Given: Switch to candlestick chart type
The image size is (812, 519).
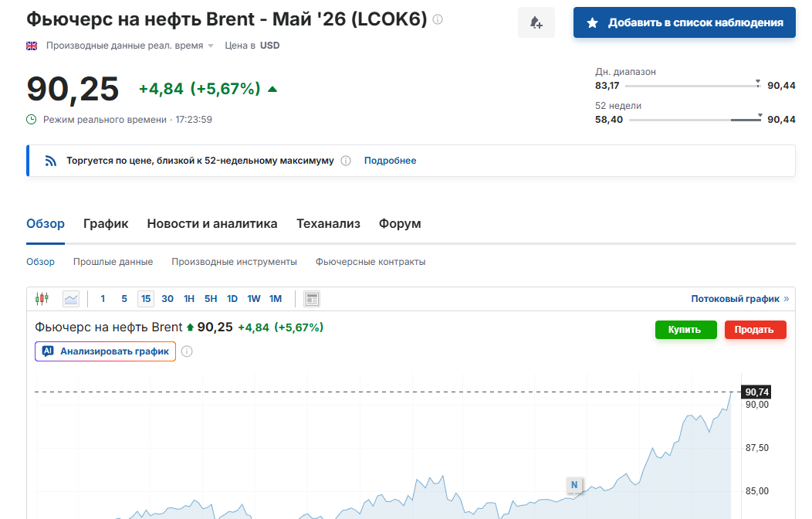Looking at the screenshot, I should coord(42,299).
